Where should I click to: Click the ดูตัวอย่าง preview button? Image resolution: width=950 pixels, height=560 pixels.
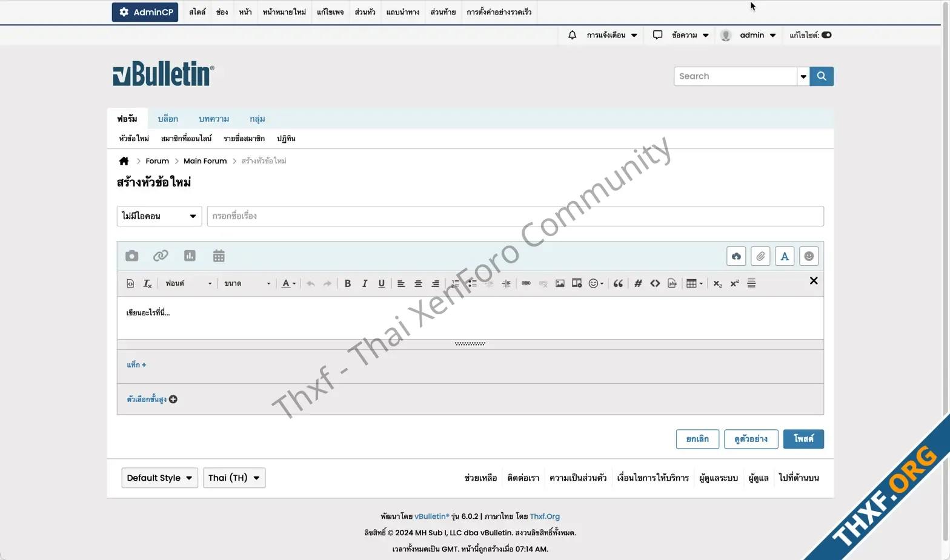coord(751,439)
